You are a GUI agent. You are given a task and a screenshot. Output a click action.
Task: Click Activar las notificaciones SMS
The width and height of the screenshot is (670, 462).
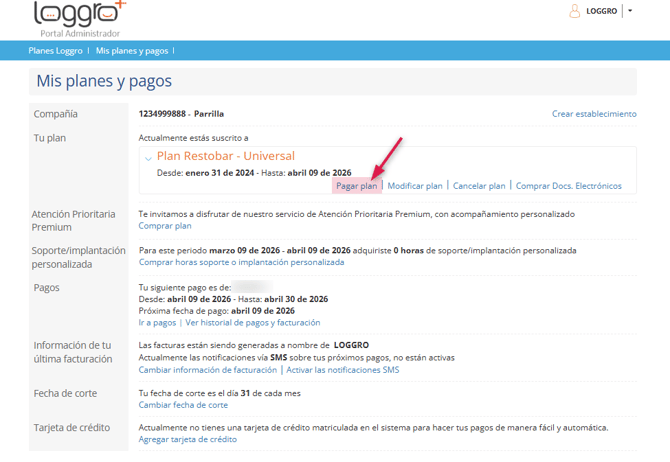point(343,370)
